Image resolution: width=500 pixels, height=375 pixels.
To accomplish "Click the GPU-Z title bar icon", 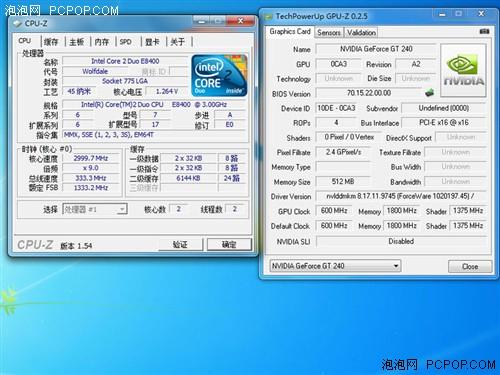I will pos(268,17).
